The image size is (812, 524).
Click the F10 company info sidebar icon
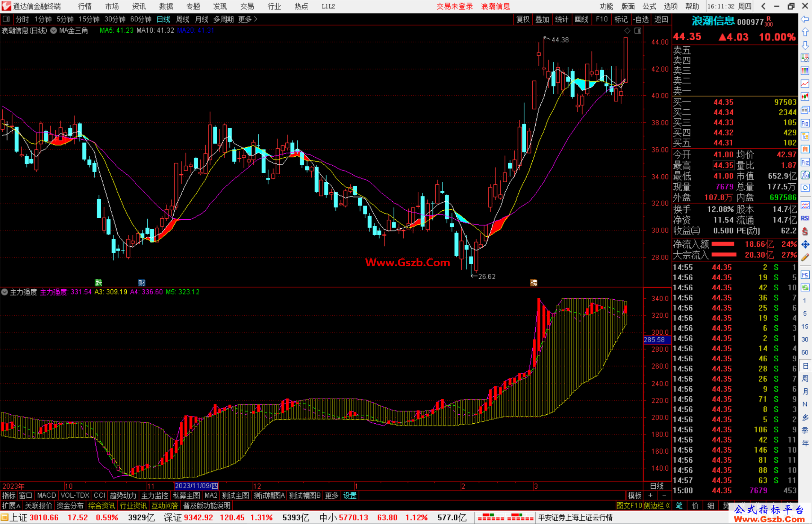click(x=805, y=123)
